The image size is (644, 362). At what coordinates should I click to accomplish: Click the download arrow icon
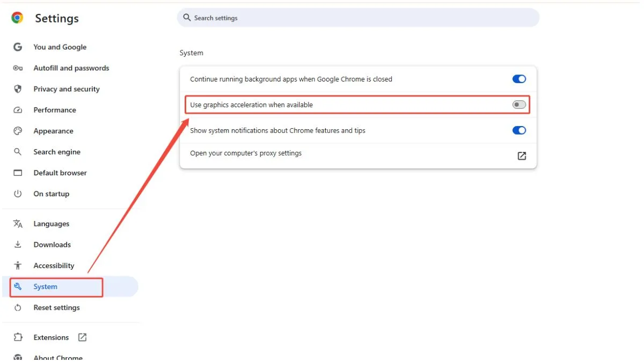18,245
